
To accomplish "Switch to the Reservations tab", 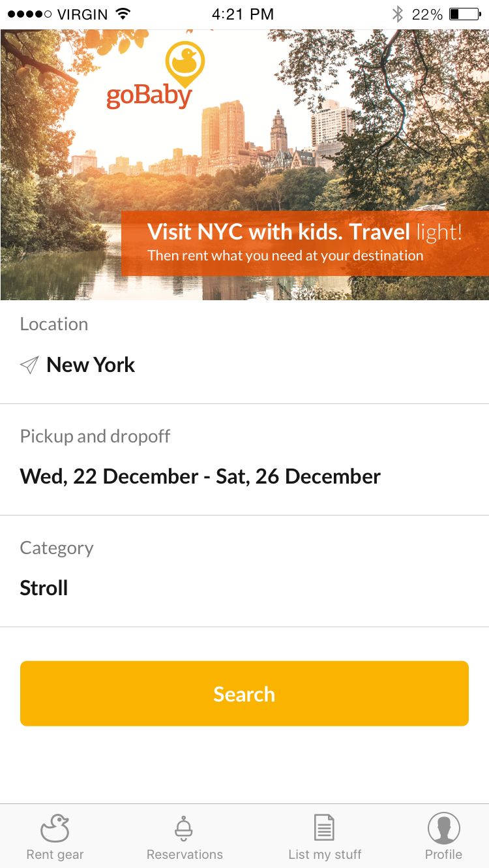I will 185,854.
